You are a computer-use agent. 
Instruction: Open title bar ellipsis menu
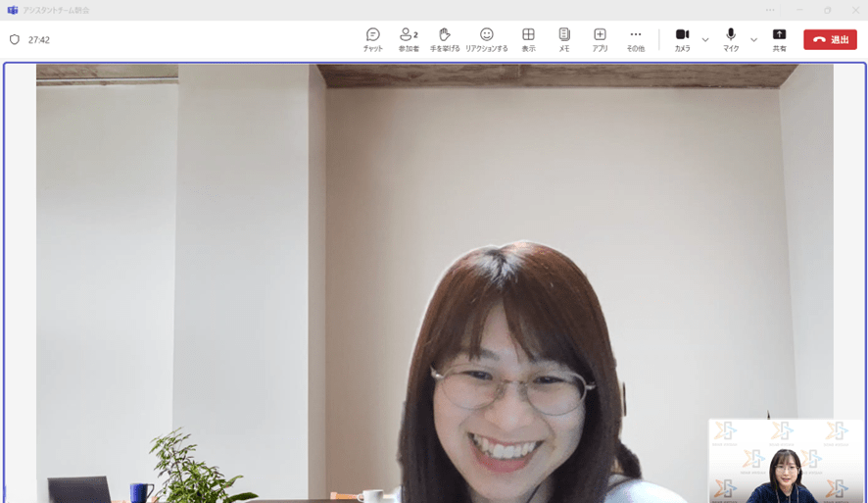(770, 10)
